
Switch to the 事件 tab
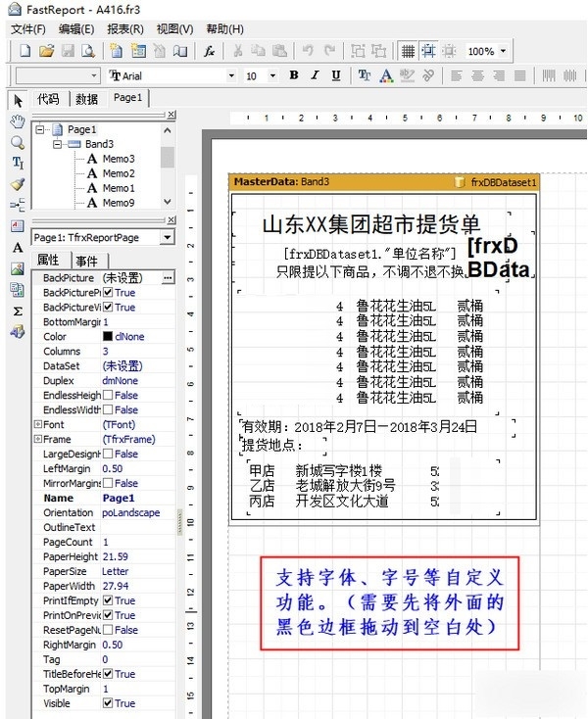tap(86, 261)
